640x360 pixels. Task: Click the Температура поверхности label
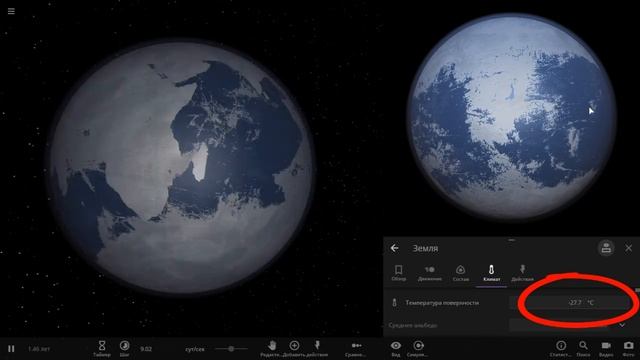tap(442, 303)
